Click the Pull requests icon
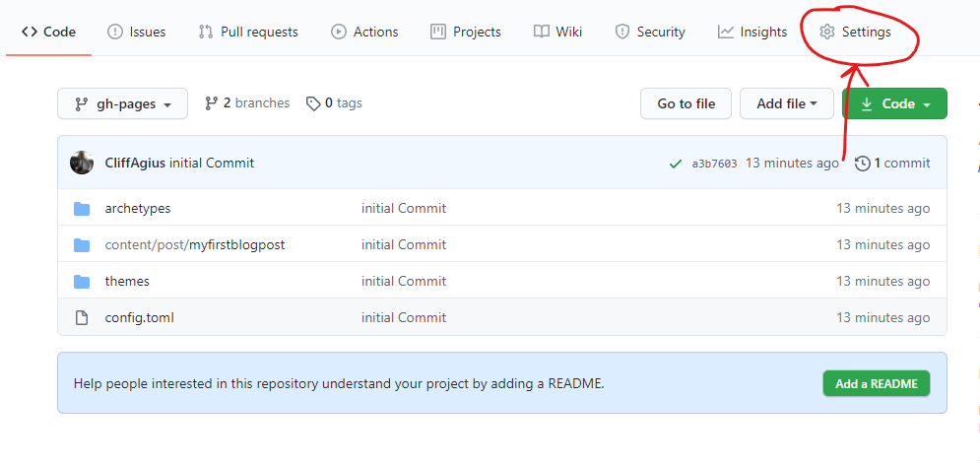Image resolution: width=980 pixels, height=465 pixels. coord(206,32)
